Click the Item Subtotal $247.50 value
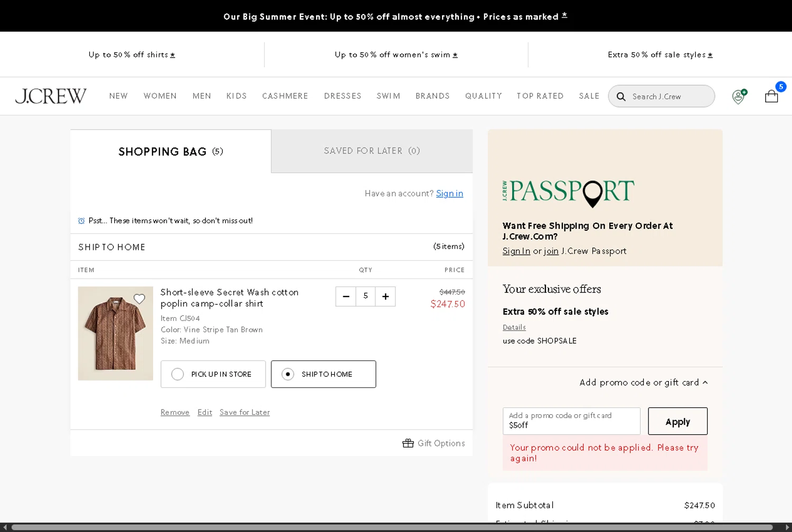The width and height of the screenshot is (792, 532). pos(700,506)
